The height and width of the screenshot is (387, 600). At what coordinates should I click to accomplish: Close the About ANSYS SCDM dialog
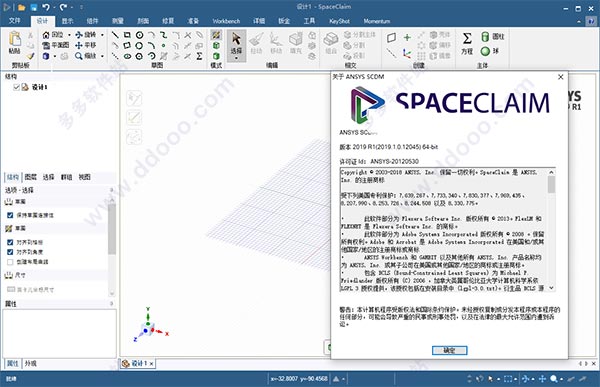(561, 77)
